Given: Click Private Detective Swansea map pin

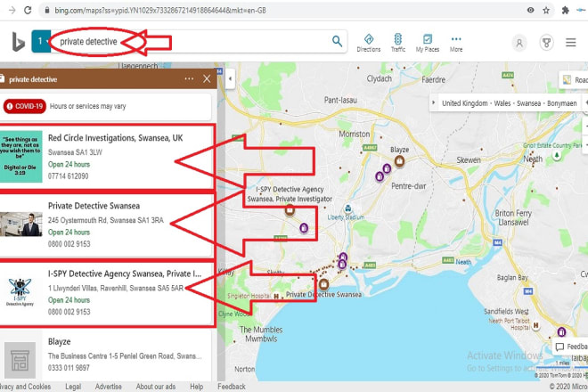Looking at the screenshot, I should click(x=324, y=284).
